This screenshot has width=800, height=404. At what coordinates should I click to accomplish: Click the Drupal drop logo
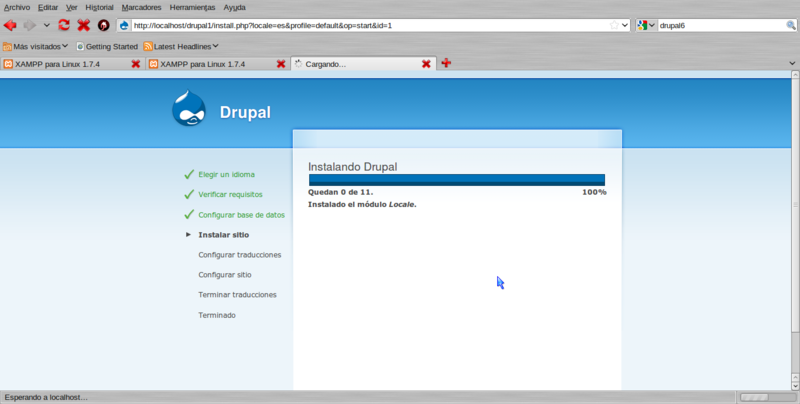[x=190, y=110]
